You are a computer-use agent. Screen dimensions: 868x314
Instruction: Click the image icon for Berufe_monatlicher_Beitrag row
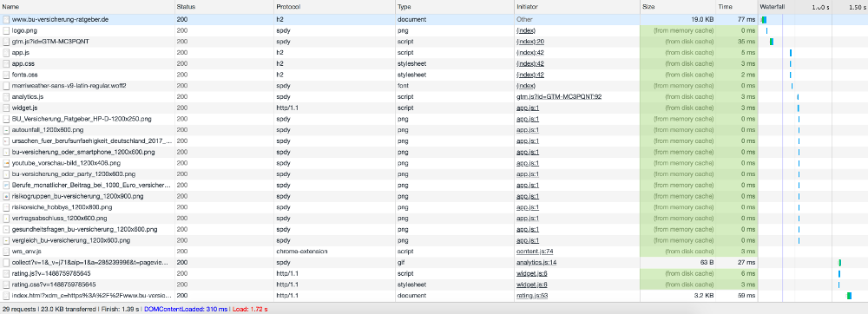[6, 186]
